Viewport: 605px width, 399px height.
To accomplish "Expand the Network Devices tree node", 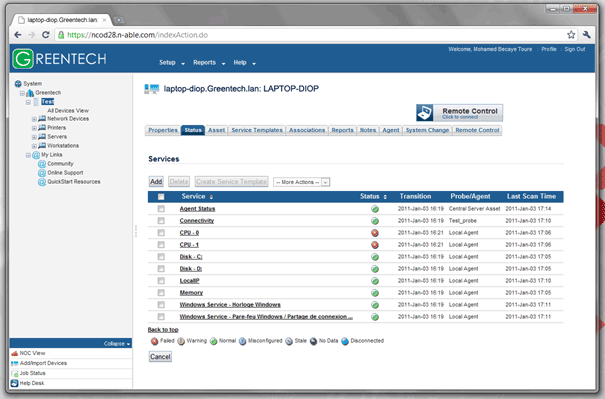I will pyautogui.click(x=34, y=119).
